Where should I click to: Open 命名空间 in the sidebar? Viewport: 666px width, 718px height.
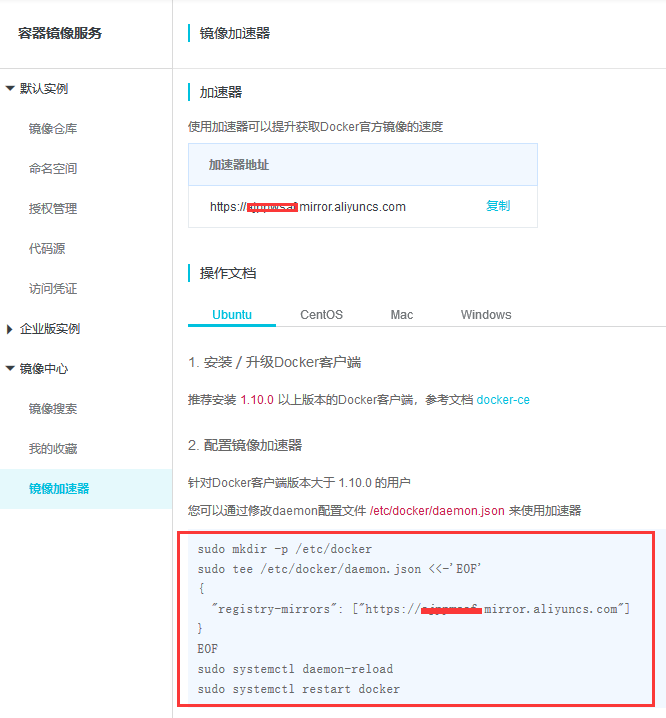pyautogui.click(x=53, y=169)
